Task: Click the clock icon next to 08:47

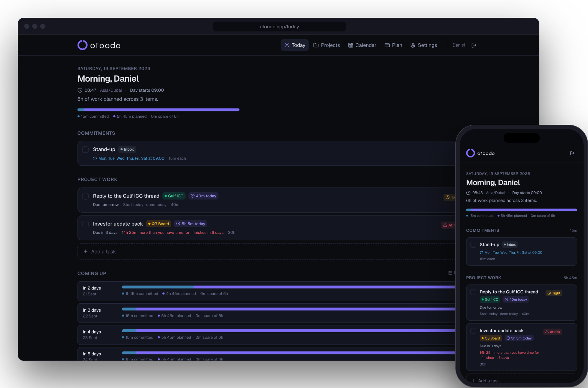Action: coord(80,90)
